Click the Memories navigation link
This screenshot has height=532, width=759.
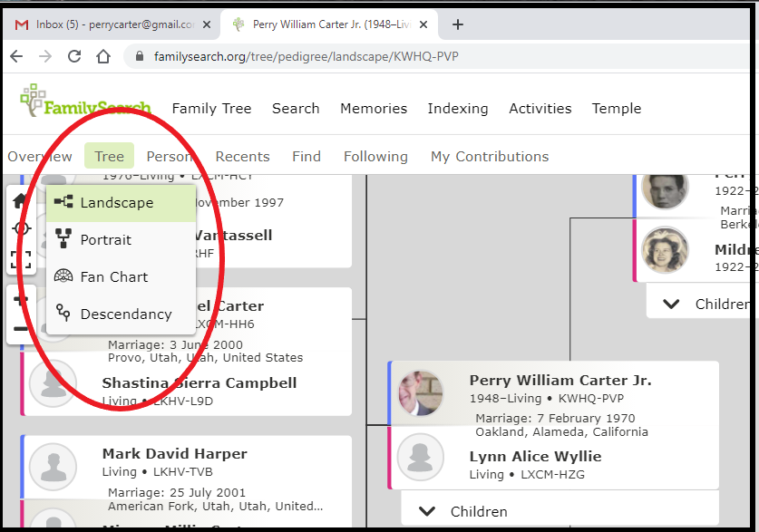point(374,108)
